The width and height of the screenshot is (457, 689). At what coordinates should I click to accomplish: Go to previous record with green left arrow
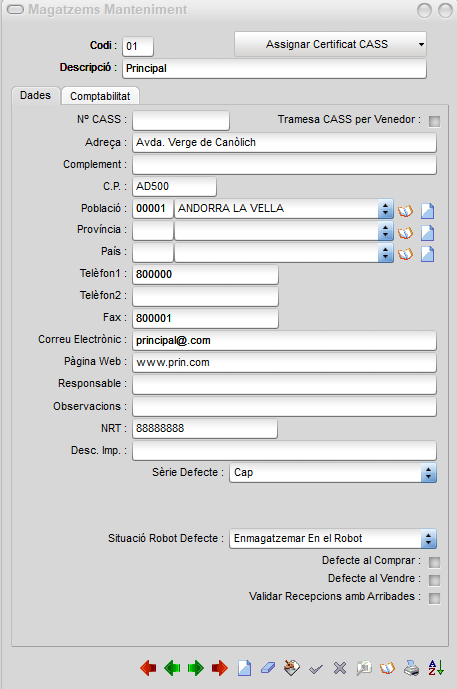172,668
